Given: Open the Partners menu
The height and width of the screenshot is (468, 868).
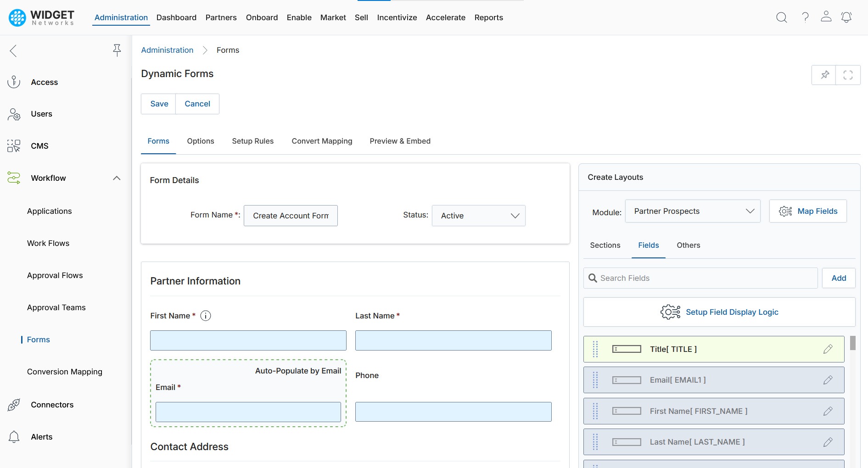Looking at the screenshot, I should click(221, 17).
